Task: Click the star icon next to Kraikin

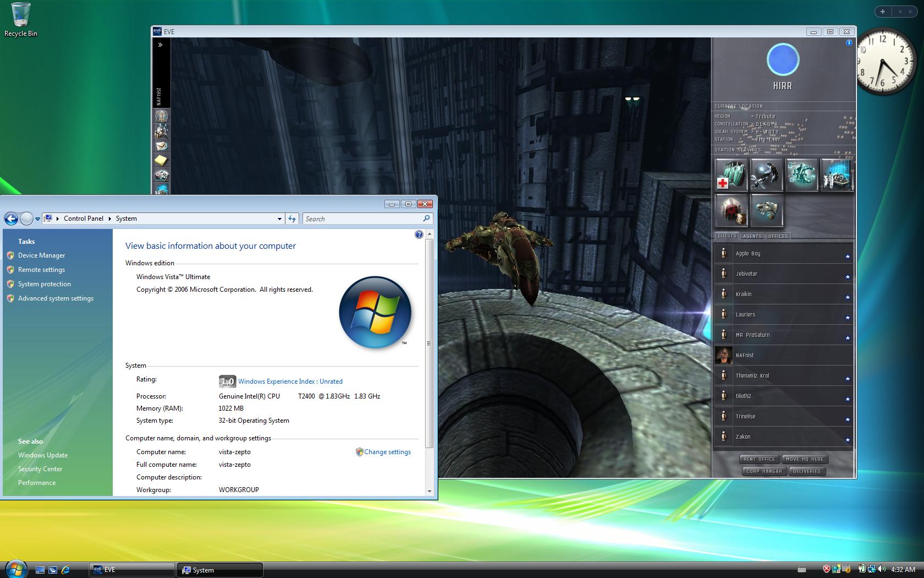Action: click(x=848, y=297)
